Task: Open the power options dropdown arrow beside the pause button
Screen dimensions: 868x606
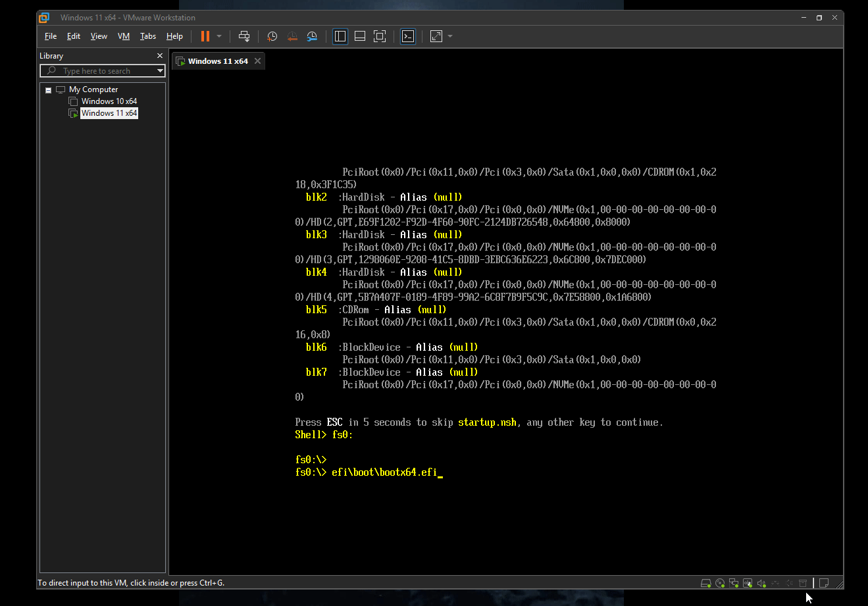Action: 219,36
